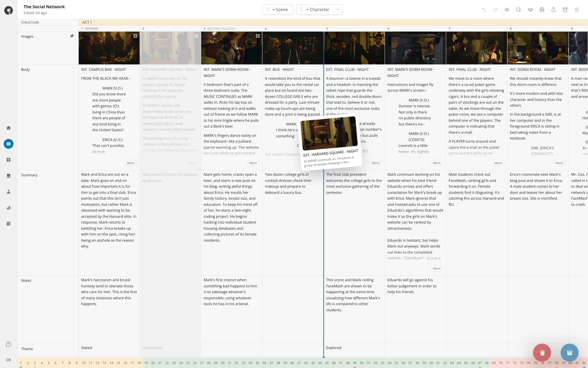Click the INCITING INCIDENT beat label
Screen dimensions: 588x368
[221, 29]
